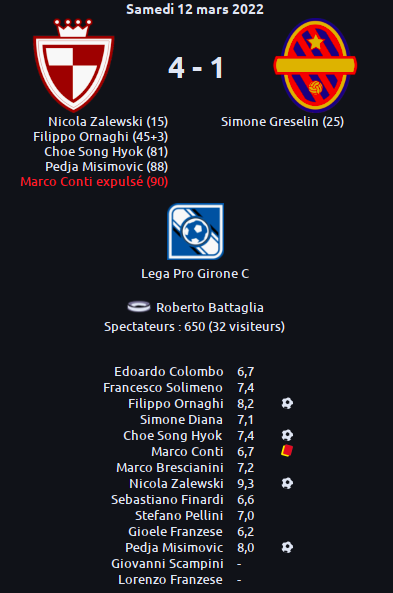
Task: Open Gioele Franzese player entry
Action: tap(176, 531)
